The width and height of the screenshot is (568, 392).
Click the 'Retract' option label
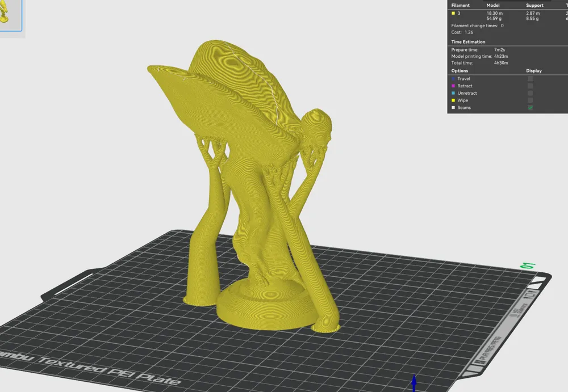(x=465, y=86)
